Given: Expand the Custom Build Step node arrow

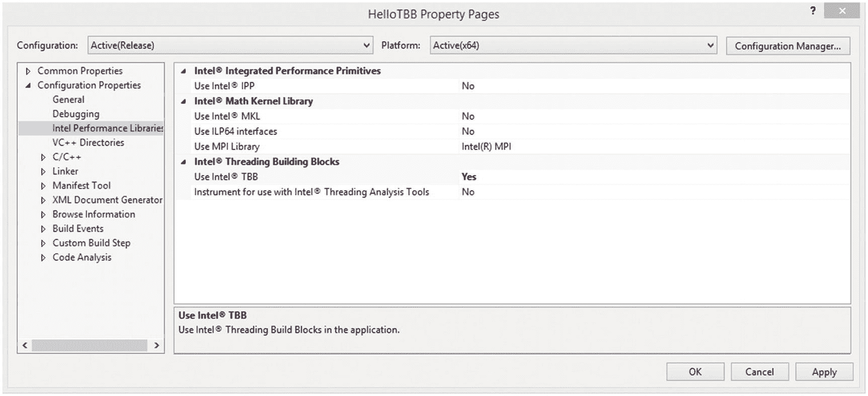Looking at the screenshot, I should (43, 244).
